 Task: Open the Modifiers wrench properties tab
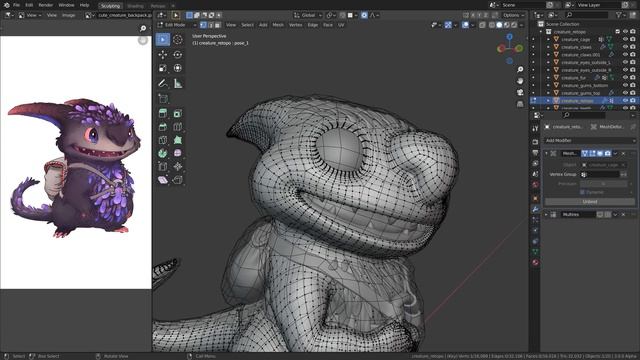tap(535, 209)
